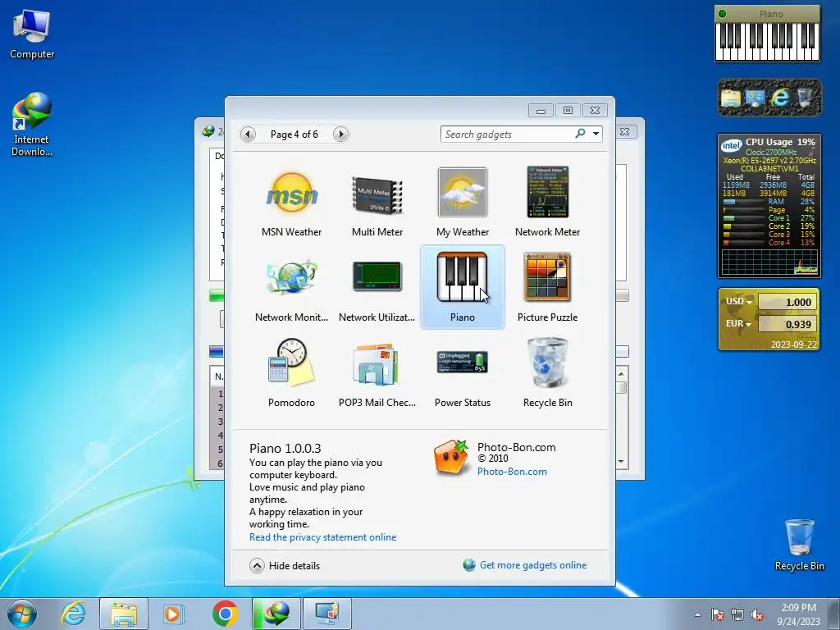Go to next gadget page

pos(340,134)
